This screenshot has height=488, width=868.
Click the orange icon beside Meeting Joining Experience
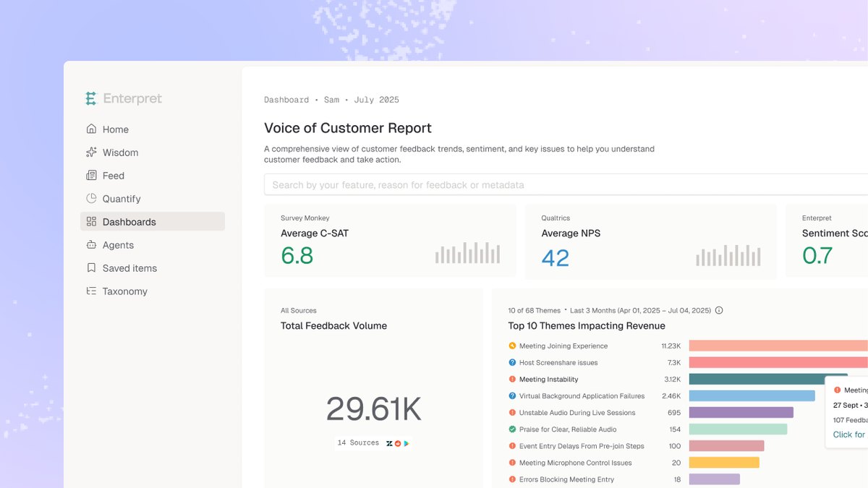coord(512,346)
